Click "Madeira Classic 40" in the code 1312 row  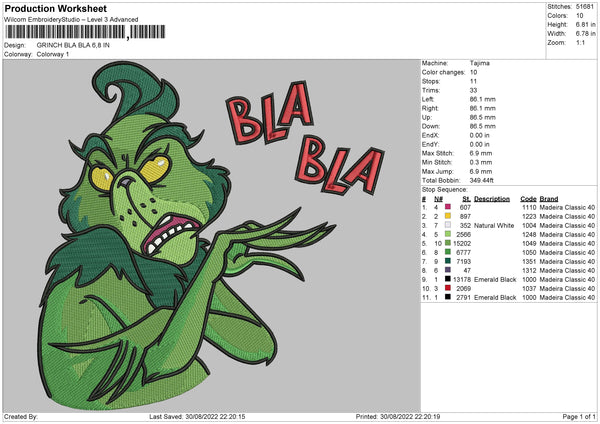pos(567,271)
